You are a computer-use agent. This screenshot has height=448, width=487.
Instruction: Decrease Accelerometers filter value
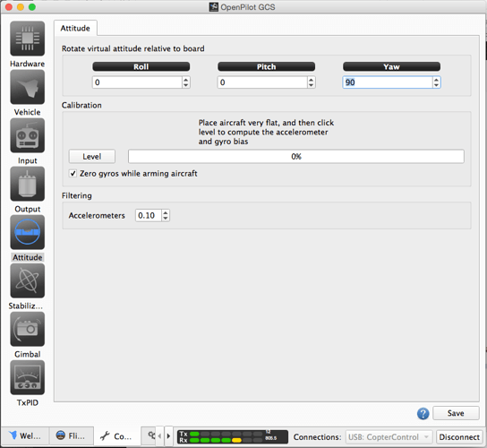166,219
